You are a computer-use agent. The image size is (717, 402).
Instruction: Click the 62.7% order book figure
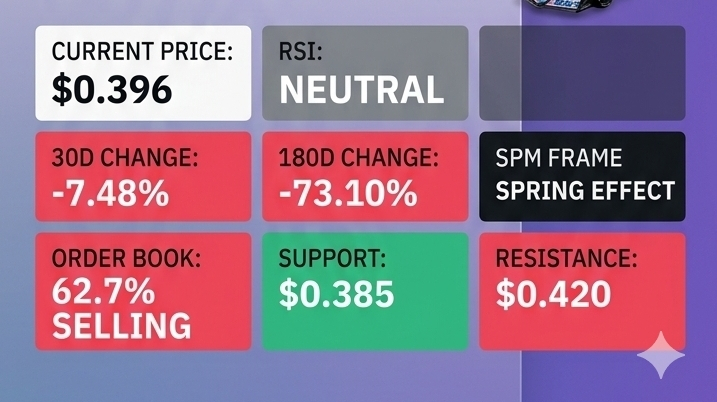pyautogui.click(x=104, y=293)
